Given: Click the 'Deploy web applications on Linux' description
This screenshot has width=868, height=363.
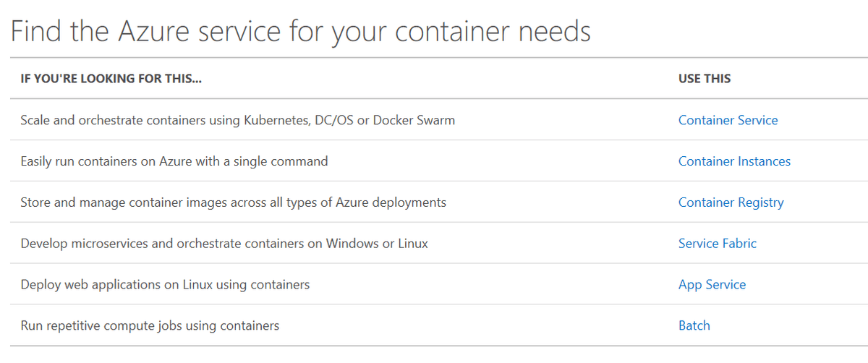Looking at the screenshot, I should pyautogui.click(x=165, y=285).
